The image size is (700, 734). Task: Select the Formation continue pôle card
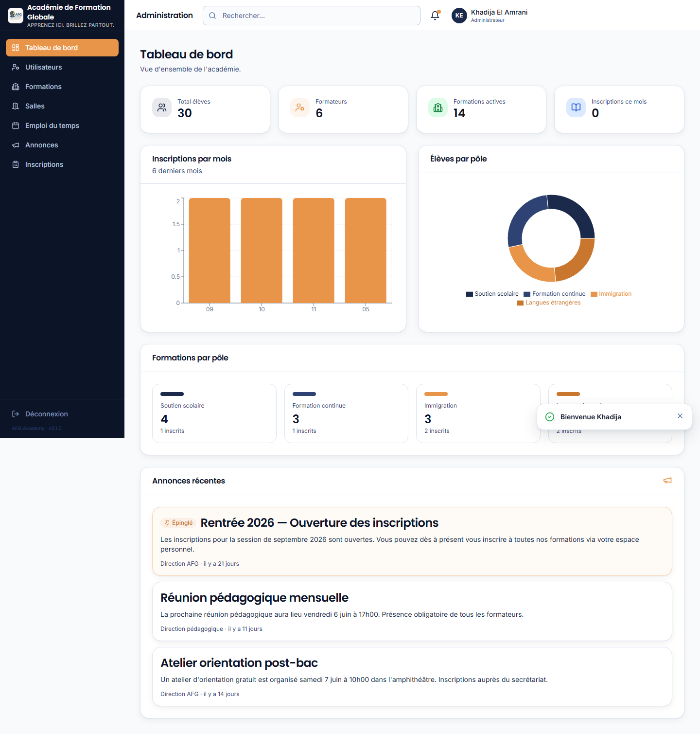point(346,413)
